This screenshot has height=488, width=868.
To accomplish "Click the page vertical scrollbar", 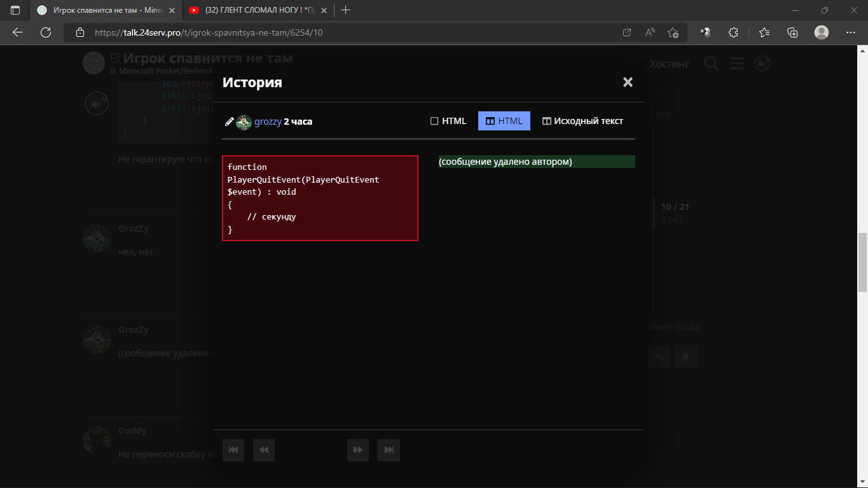I will click(x=862, y=261).
